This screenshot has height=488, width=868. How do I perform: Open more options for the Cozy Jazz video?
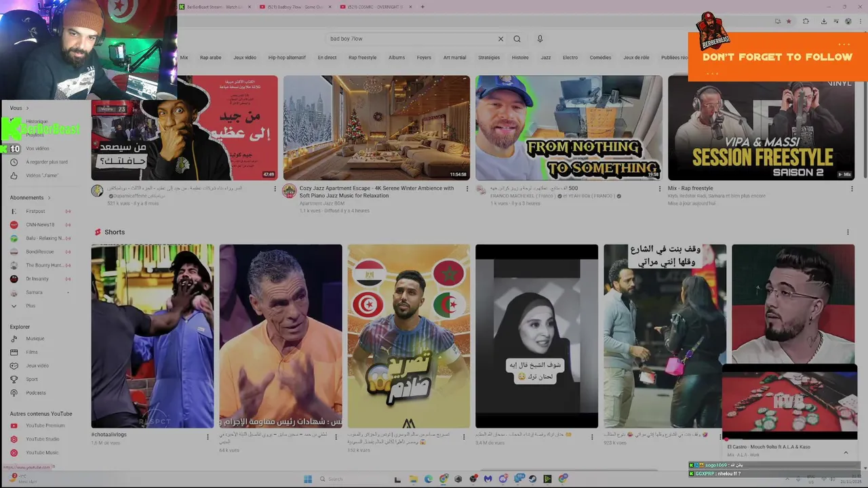[x=467, y=189]
